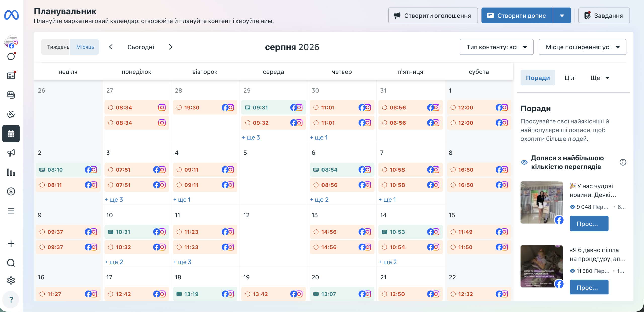The width and height of the screenshot is (644, 312).
Task: Expand '+ ще 1' on day 4
Action: click(x=182, y=200)
